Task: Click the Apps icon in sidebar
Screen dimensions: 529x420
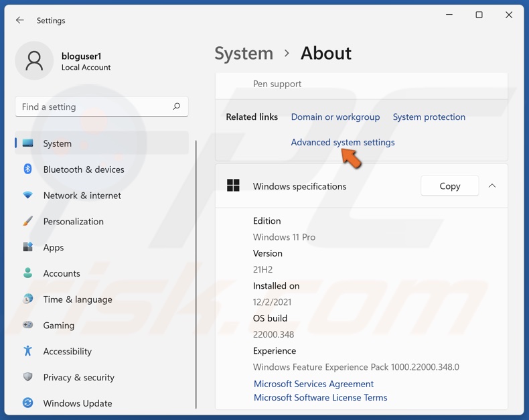Action: [x=27, y=247]
